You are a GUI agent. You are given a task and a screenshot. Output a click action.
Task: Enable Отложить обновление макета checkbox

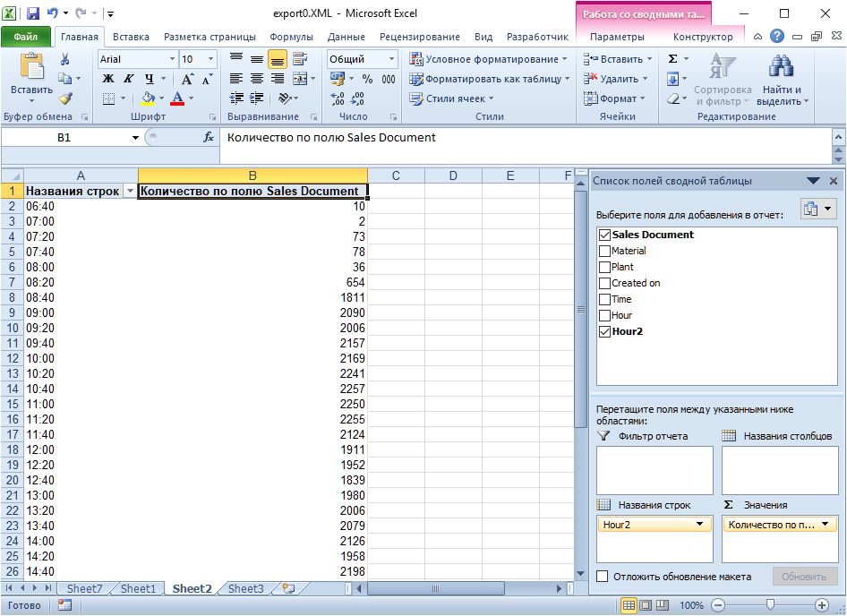click(x=603, y=577)
